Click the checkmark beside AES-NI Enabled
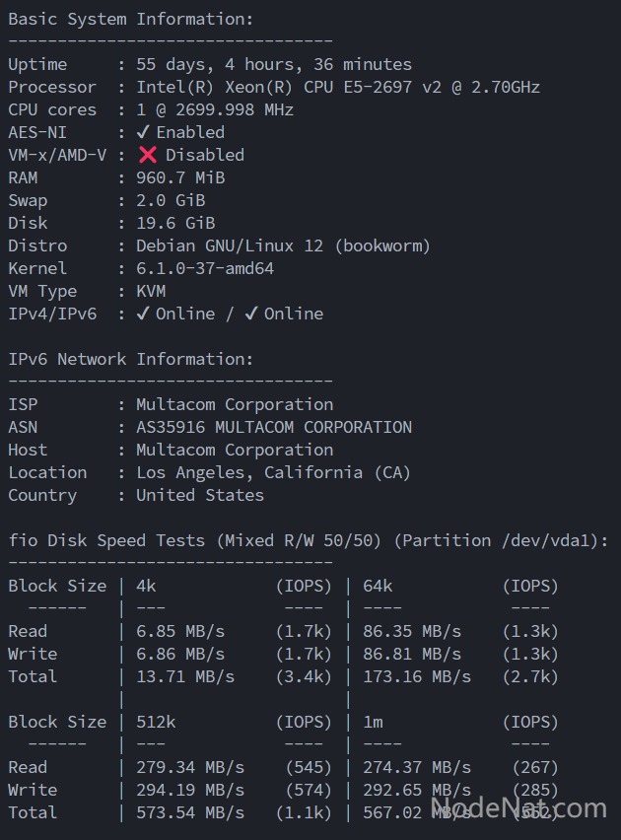Screen dimensions: 621x840 tap(143, 132)
